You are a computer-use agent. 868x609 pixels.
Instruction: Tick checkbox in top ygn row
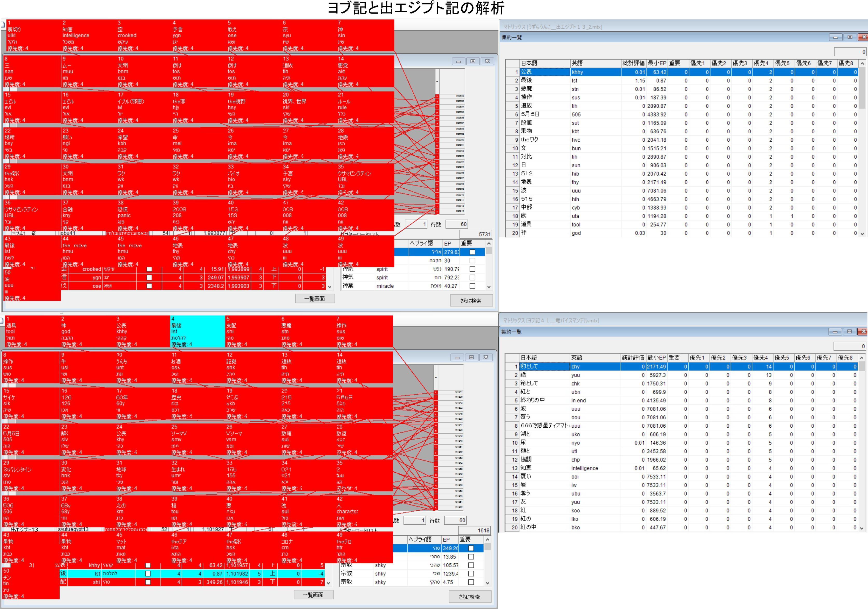(x=149, y=277)
